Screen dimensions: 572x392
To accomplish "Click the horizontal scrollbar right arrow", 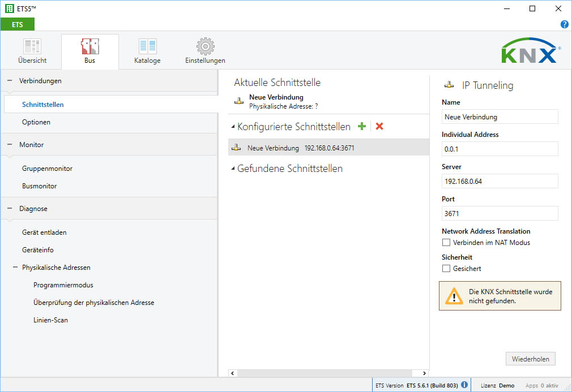I will pos(424,373).
